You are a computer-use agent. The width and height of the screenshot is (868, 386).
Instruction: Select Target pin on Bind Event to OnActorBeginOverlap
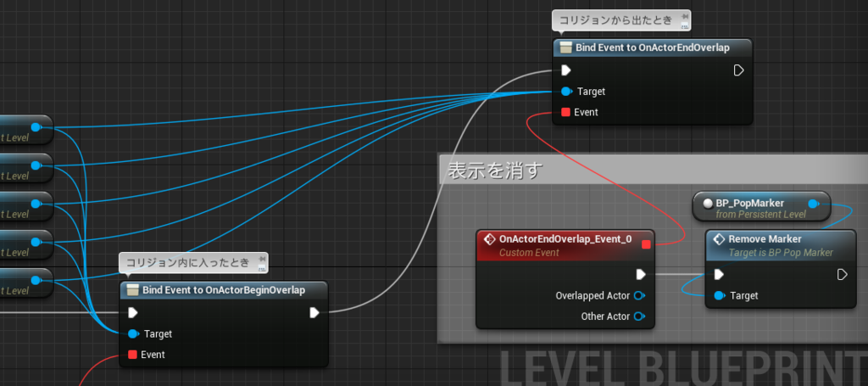pos(133,334)
